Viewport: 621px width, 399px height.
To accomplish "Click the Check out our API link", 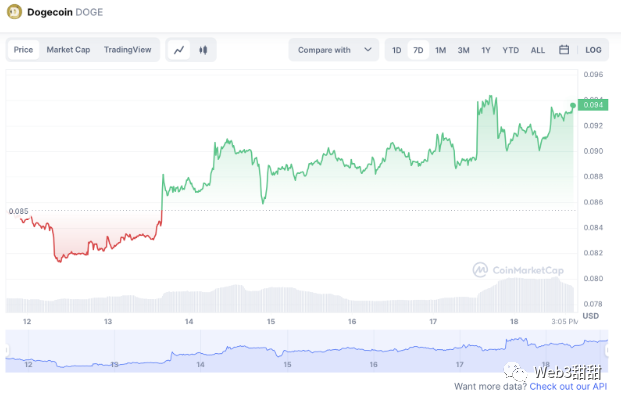I will point(568,386).
